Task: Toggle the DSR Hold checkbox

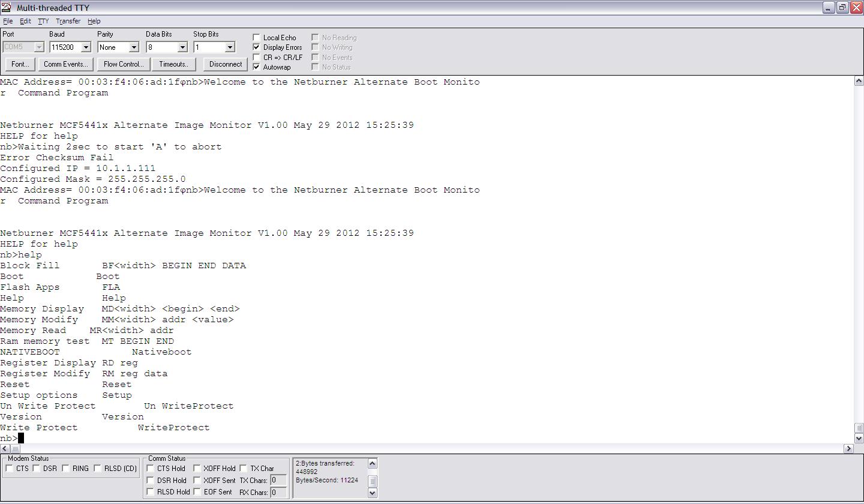Action: (x=151, y=481)
